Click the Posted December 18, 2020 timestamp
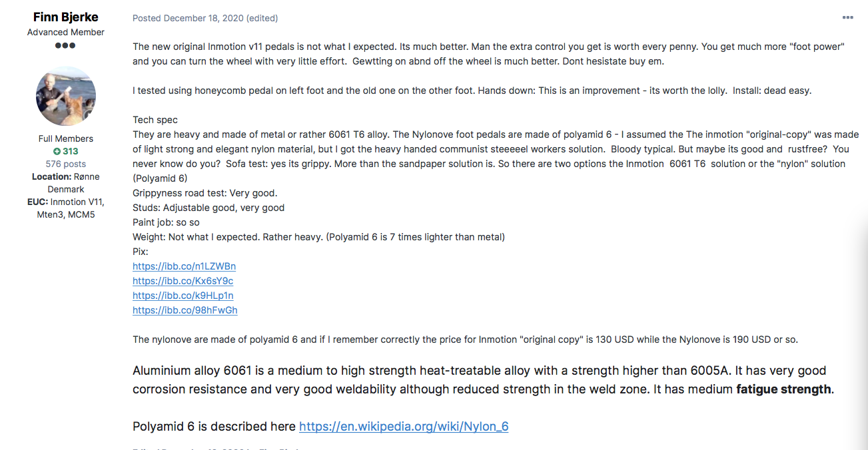This screenshot has height=450, width=868. click(x=188, y=18)
